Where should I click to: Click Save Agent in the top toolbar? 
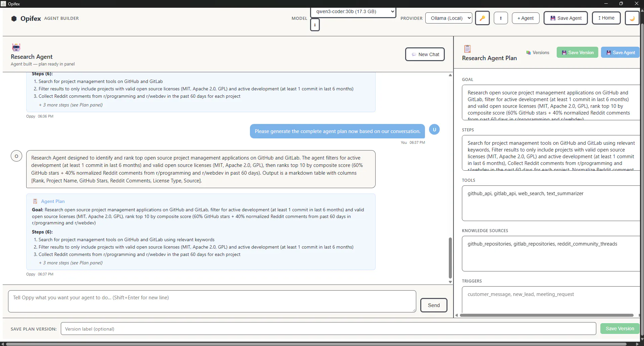[565, 18]
